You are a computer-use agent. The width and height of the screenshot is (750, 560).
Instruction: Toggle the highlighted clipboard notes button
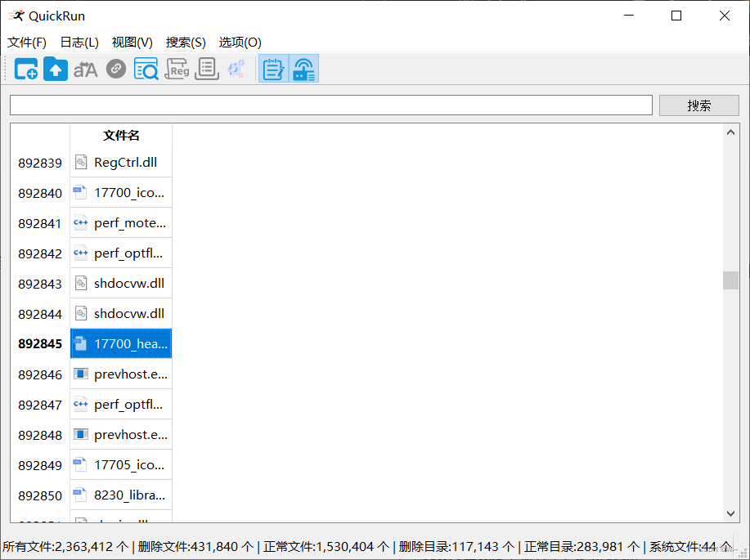273,69
